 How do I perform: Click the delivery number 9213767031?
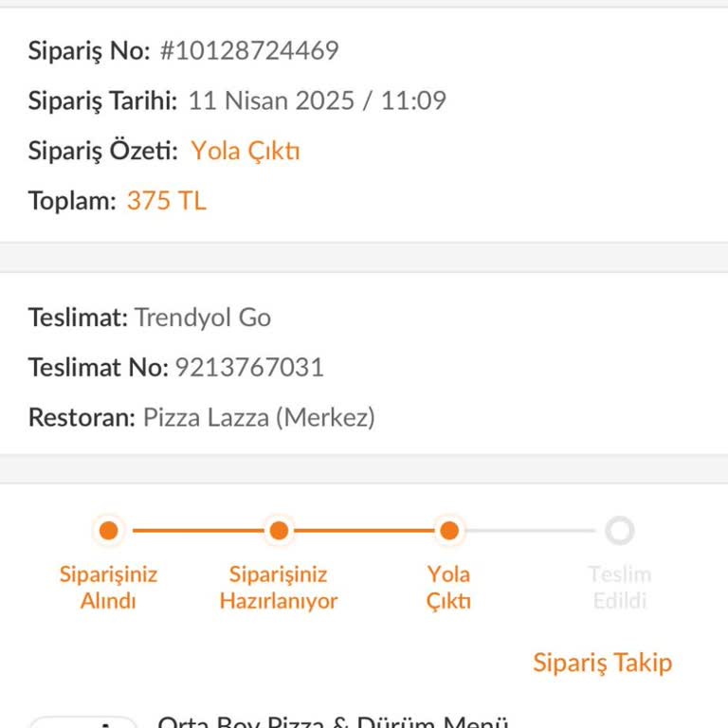coord(249,368)
